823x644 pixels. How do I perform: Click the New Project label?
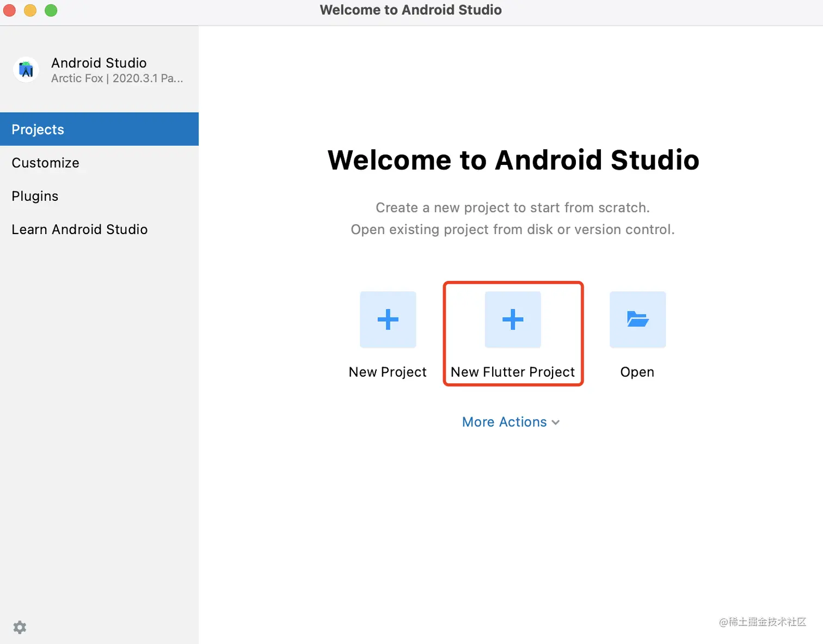388,372
